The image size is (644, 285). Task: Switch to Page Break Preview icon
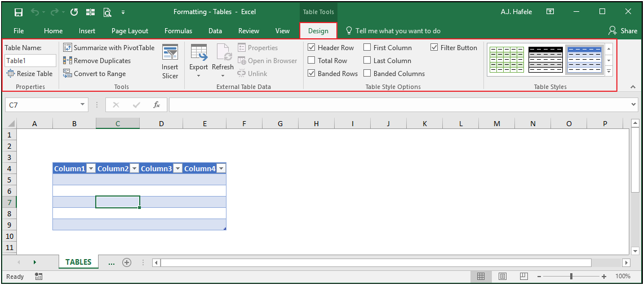(523, 277)
